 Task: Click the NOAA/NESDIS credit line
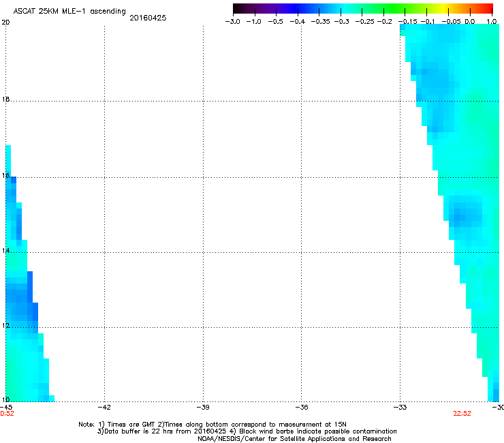[x=294, y=439]
